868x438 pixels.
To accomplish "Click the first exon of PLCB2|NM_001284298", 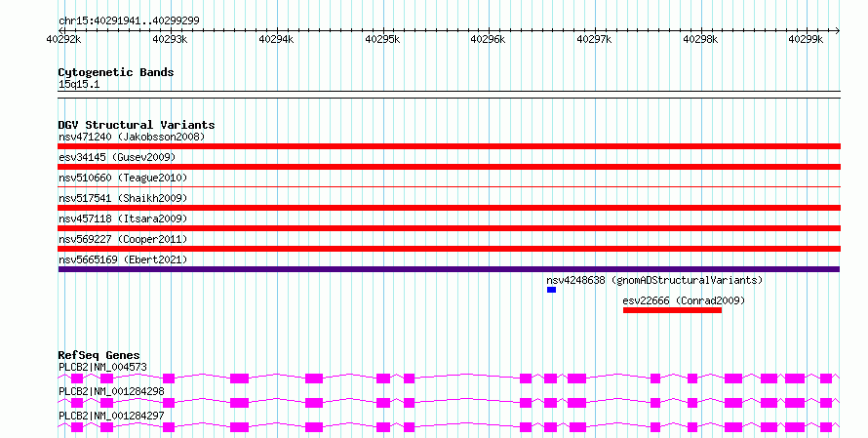I will pos(77,403).
